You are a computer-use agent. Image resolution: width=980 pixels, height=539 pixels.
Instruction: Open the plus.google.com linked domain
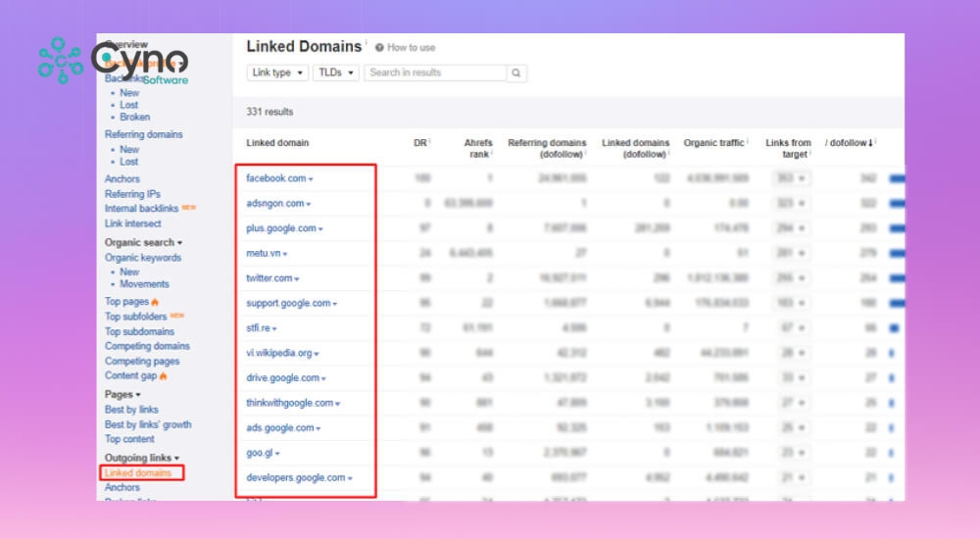click(280, 228)
